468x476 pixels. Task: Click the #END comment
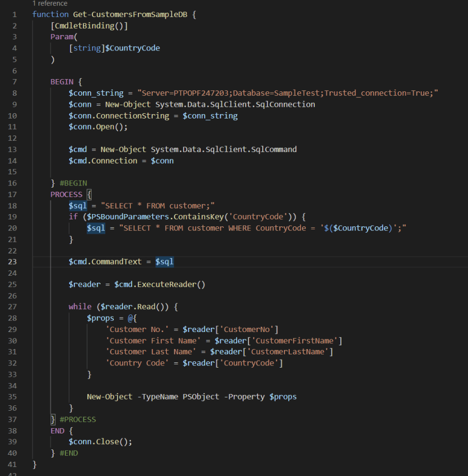(x=69, y=453)
